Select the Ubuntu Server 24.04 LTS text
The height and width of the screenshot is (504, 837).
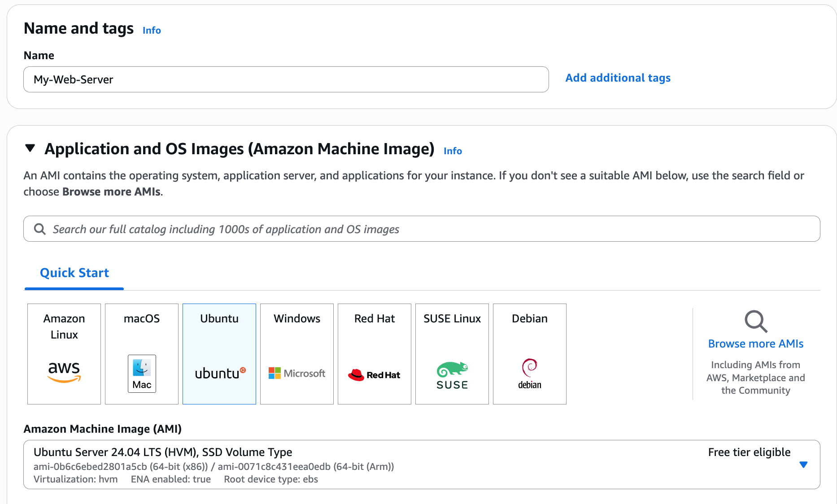pyautogui.click(x=163, y=452)
